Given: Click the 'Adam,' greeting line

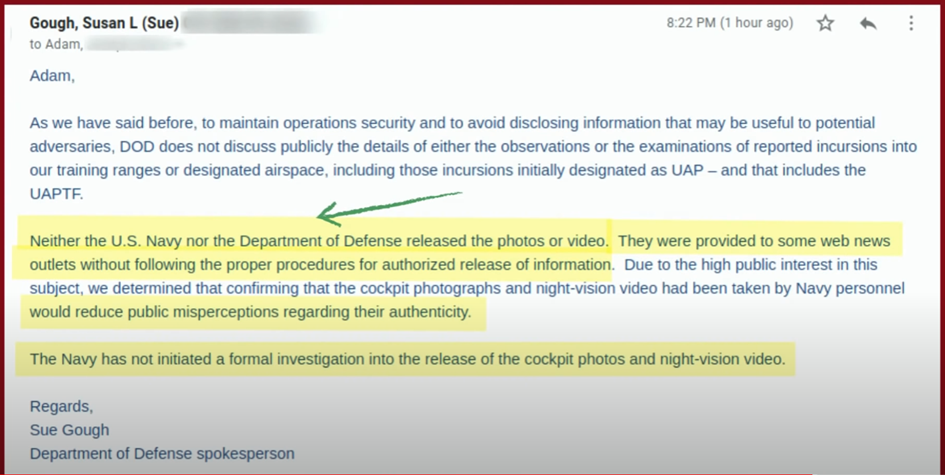Looking at the screenshot, I should click(x=52, y=76).
